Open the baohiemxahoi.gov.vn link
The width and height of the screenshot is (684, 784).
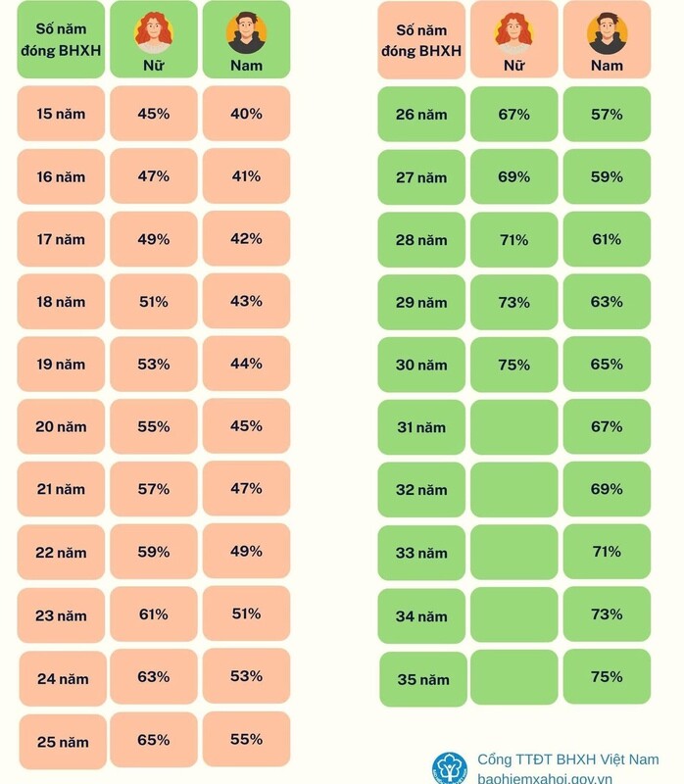[x=545, y=778]
